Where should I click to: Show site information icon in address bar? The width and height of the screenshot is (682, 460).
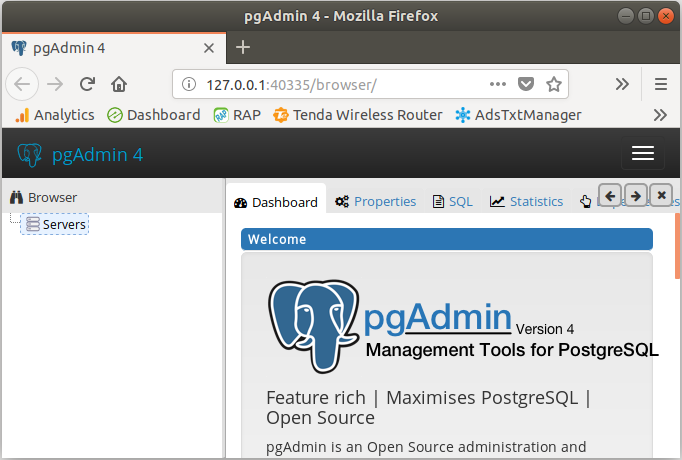click(x=189, y=84)
